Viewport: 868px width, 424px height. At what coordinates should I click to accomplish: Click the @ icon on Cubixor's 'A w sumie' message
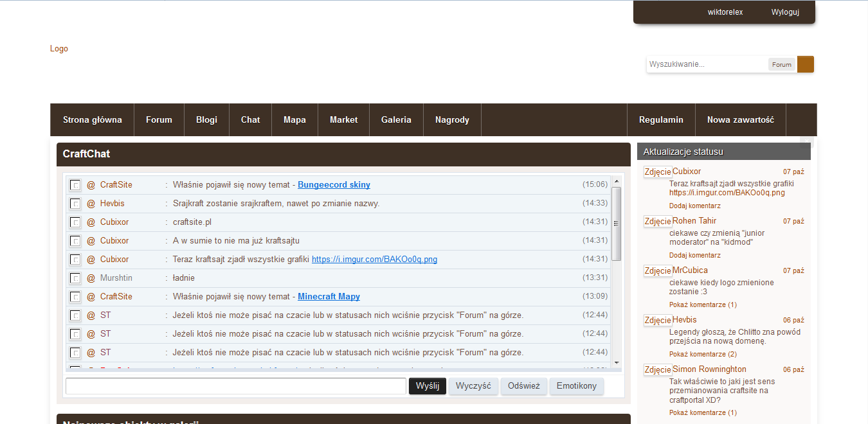[x=91, y=240]
